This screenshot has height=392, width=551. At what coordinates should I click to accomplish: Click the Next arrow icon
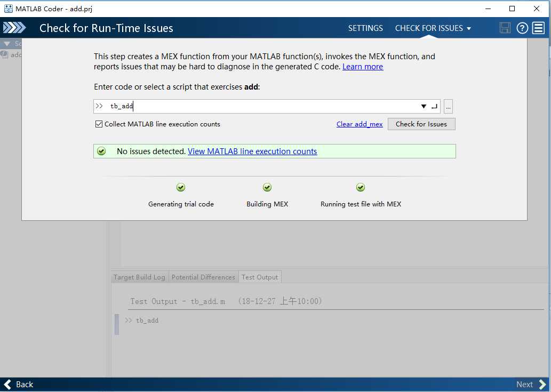[542, 385]
